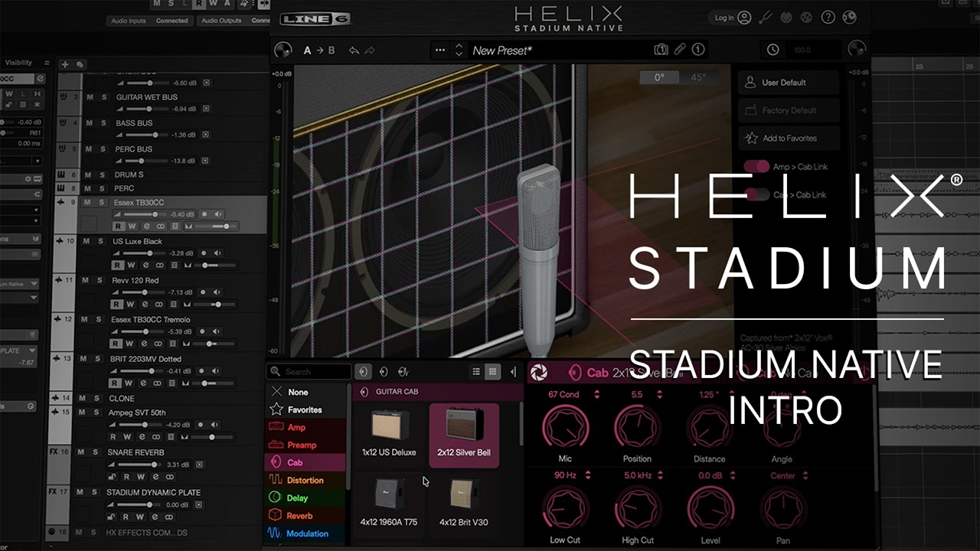The width and height of the screenshot is (980, 551).
Task: Choose the 1x12 US Deluxe cab thumbnail
Action: coord(389,434)
